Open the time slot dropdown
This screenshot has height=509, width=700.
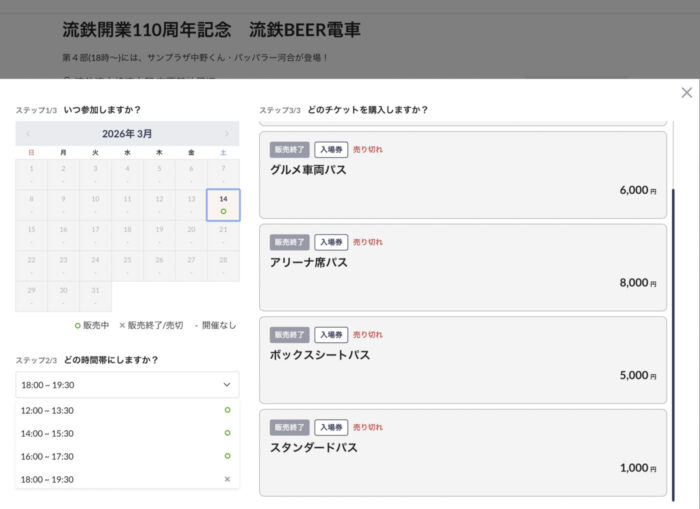(127, 384)
